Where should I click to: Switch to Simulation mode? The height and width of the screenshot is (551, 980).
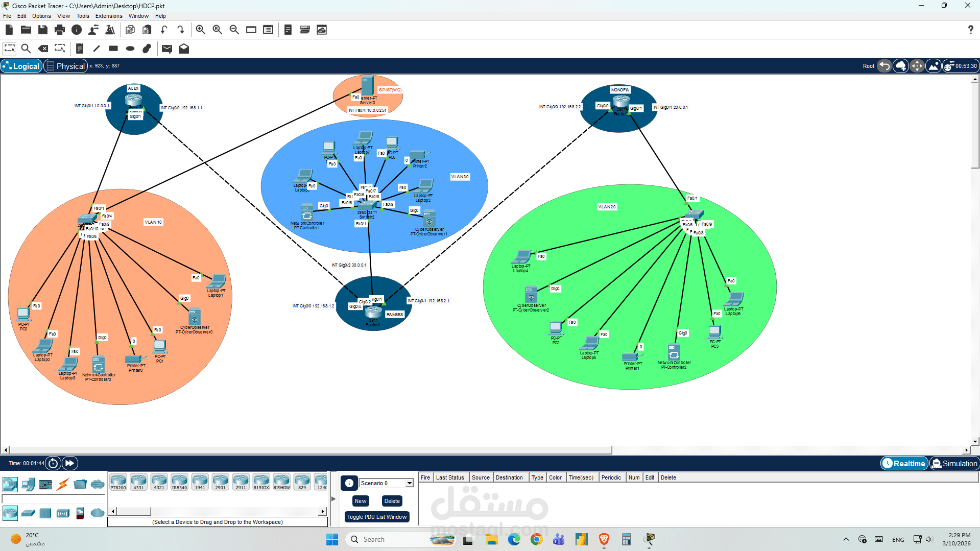pyautogui.click(x=954, y=463)
